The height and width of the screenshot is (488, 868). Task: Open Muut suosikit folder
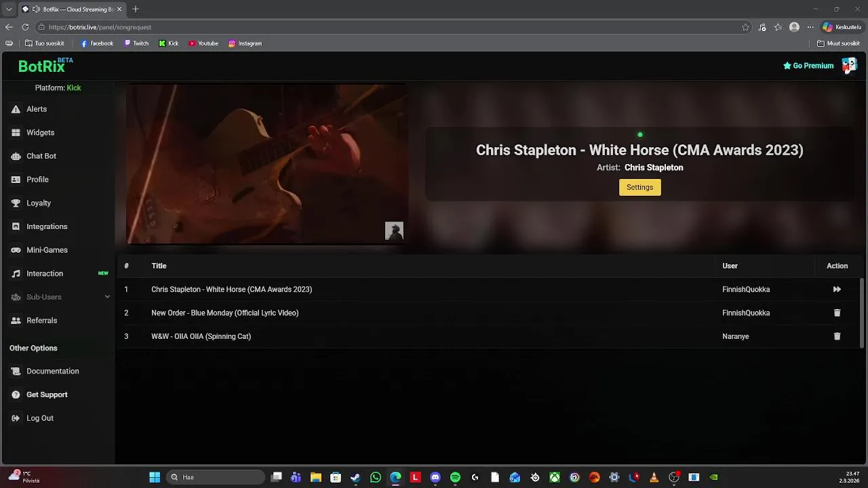(x=838, y=43)
